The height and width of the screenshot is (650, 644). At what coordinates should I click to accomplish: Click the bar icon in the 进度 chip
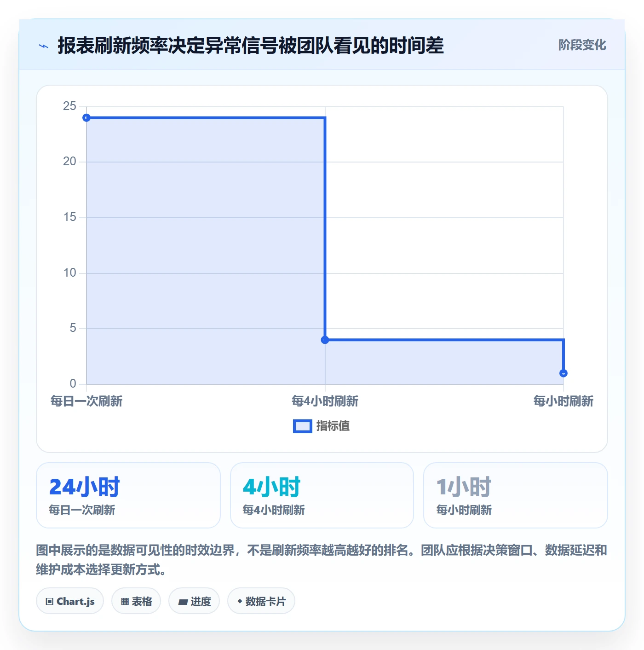(183, 602)
